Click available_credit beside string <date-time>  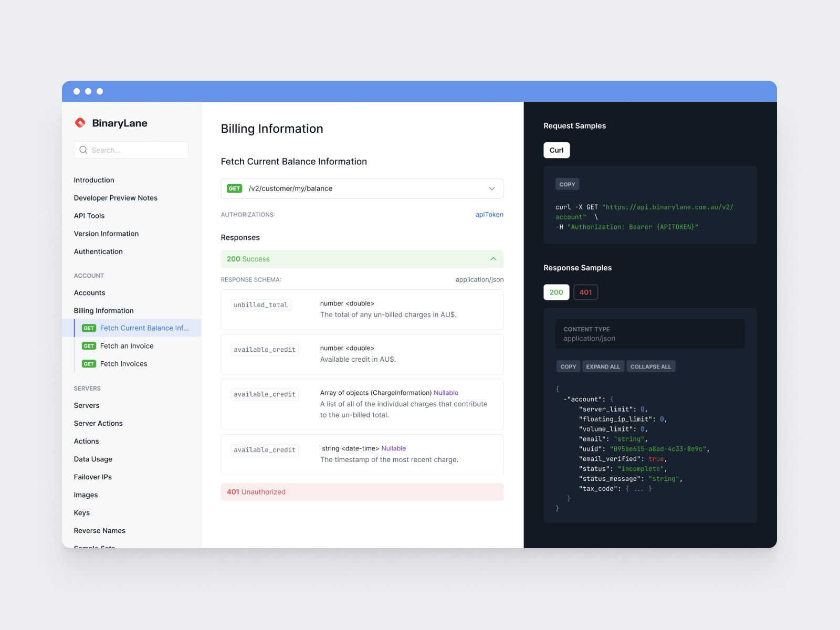click(x=265, y=450)
